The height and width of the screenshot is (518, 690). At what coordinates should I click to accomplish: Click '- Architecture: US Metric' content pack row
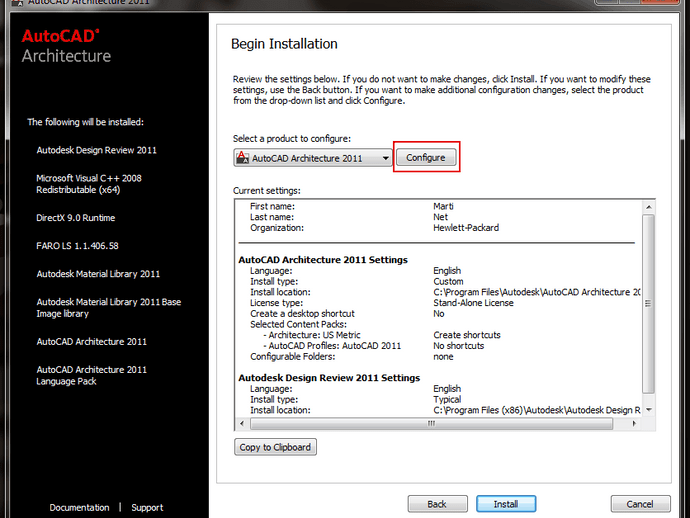point(312,335)
